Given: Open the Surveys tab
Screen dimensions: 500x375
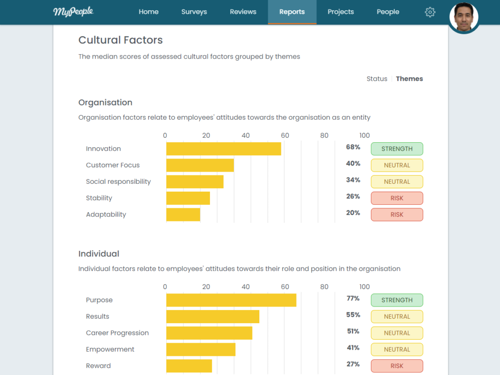Looking at the screenshot, I should 194,12.
